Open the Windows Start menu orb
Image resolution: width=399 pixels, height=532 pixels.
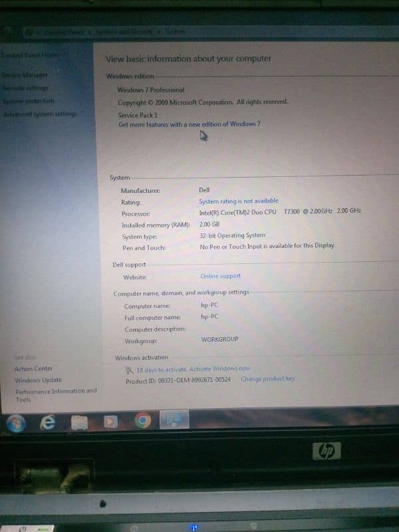point(16,423)
